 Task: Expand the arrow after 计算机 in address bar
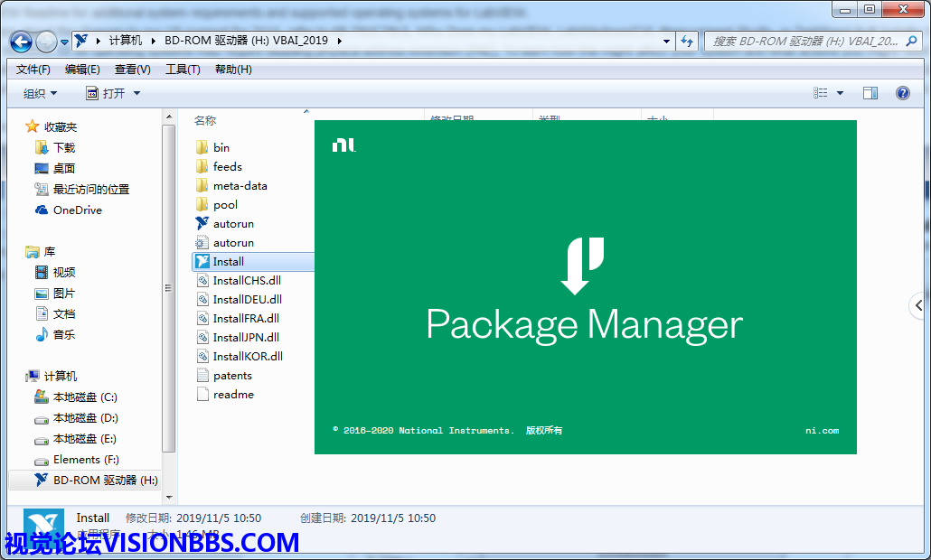tap(153, 41)
